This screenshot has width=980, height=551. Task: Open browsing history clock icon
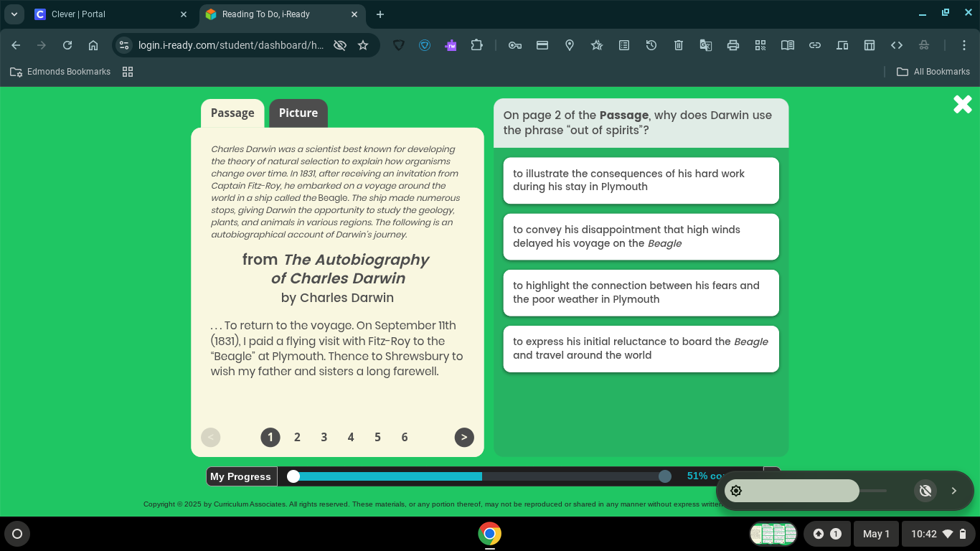pos(651,44)
